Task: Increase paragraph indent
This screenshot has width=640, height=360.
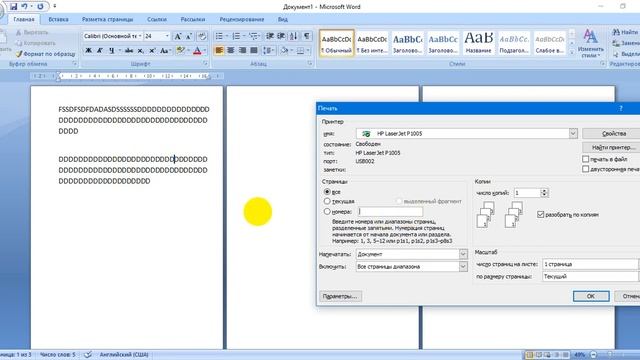Action: click(281, 36)
